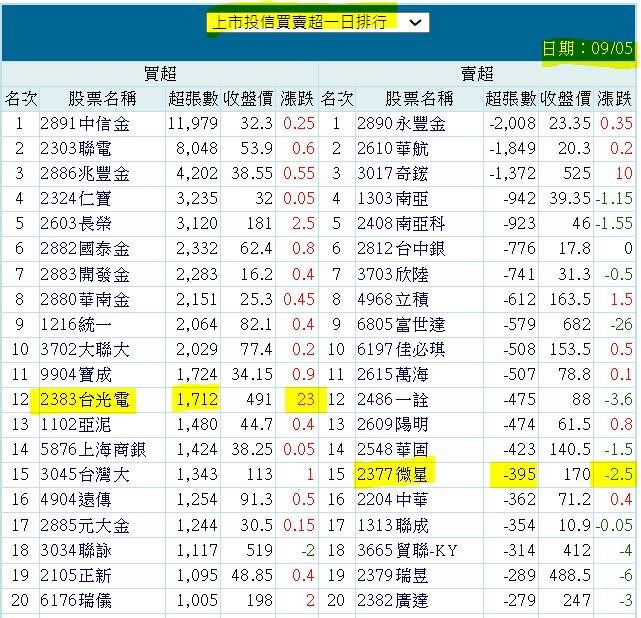
Task: Select 2382廣達 in sell ranking
Action: click(395, 600)
